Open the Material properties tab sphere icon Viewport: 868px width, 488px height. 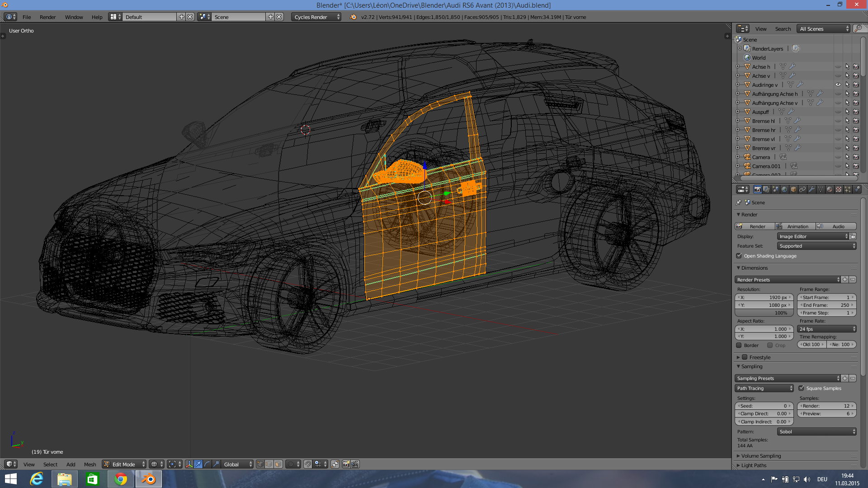(830, 190)
